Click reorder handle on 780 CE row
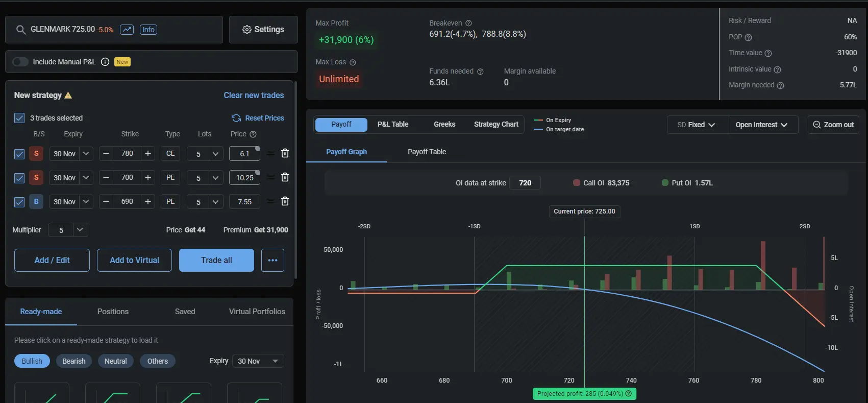 [271, 153]
